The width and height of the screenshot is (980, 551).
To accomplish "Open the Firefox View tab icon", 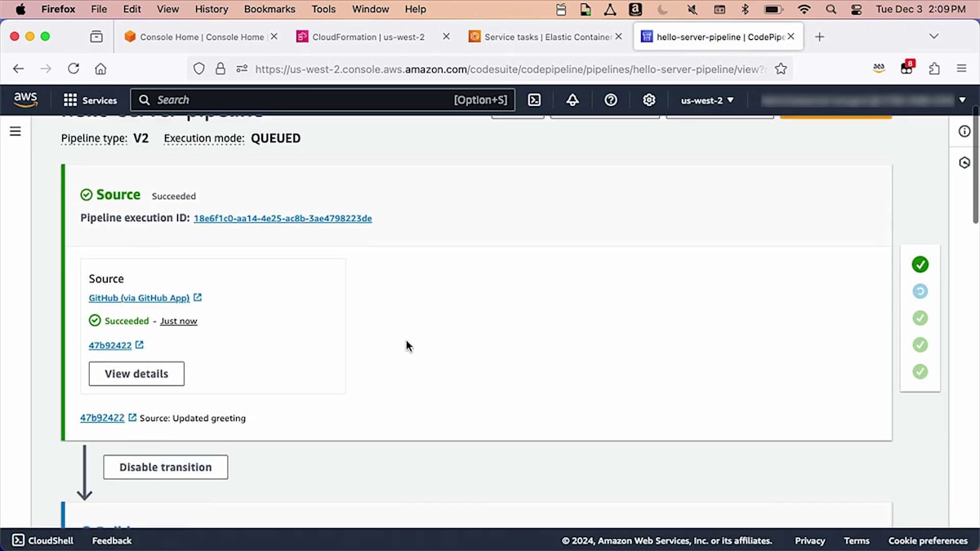I will (96, 37).
